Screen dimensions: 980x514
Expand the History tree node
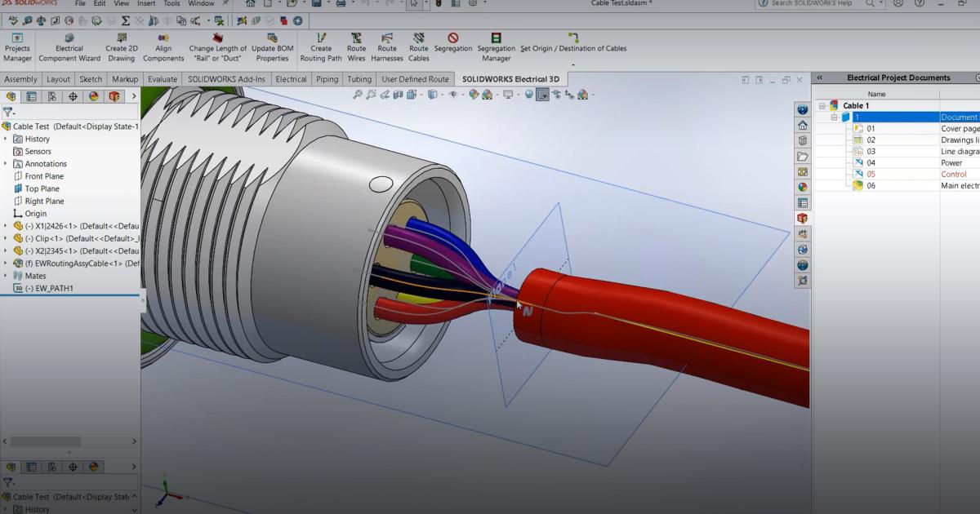coord(6,139)
